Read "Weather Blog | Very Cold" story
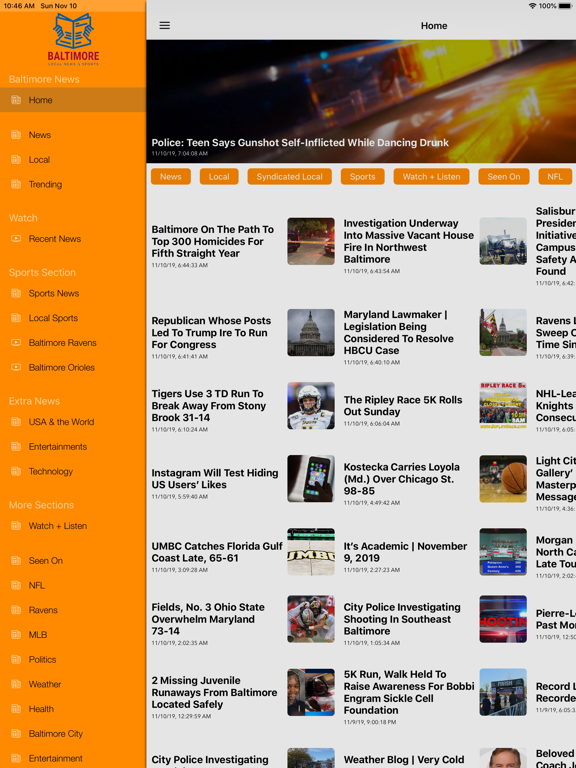Image resolution: width=576 pixels, height=768 pixels. pos(404,760)
